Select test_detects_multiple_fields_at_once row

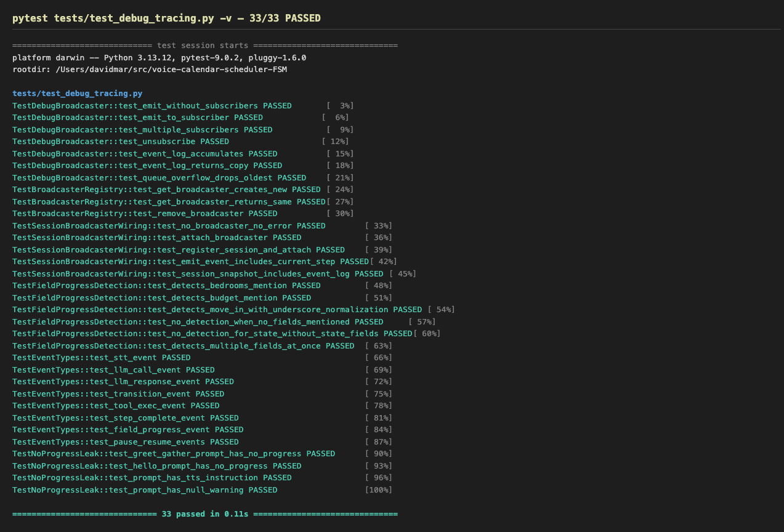202,346
